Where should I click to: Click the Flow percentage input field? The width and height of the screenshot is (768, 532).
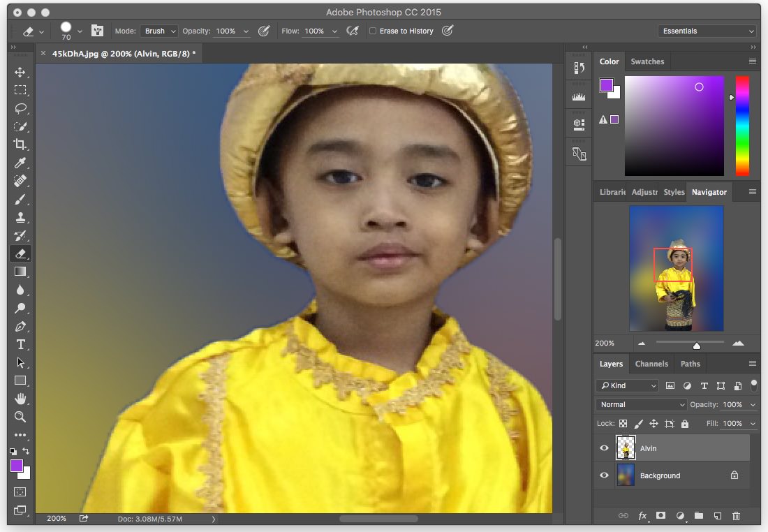click(x=314, y=31)
